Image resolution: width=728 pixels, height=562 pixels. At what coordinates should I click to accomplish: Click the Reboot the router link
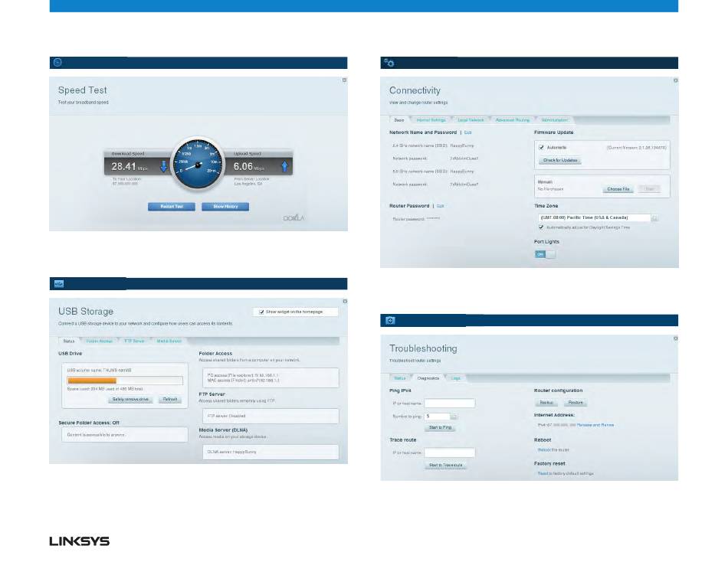point(553,449)
